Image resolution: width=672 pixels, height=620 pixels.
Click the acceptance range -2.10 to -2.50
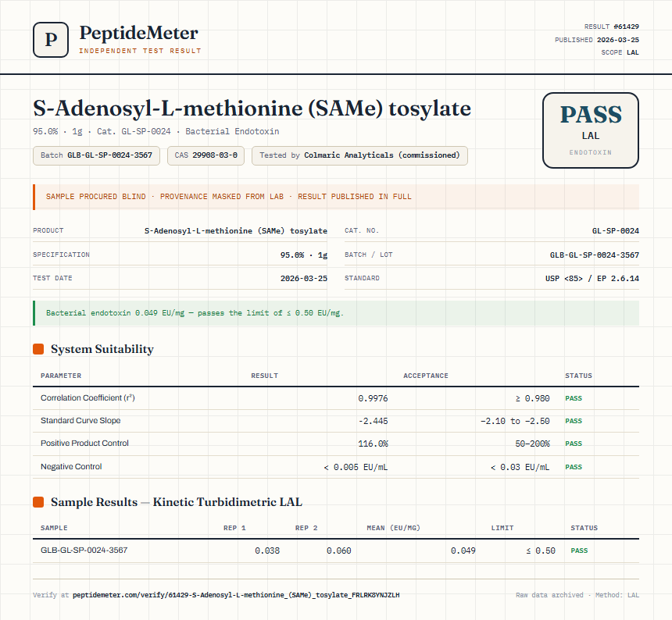[515, 422]
